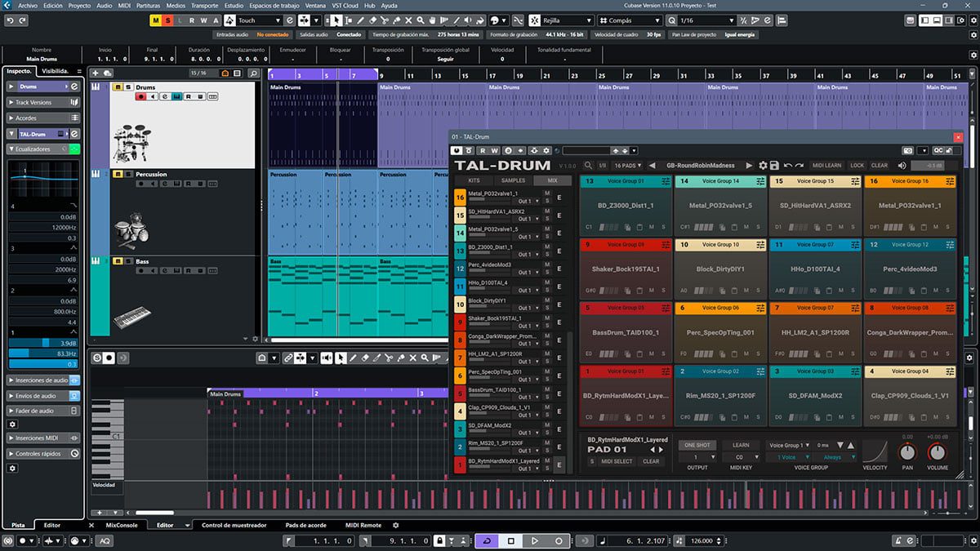Viewport: 980px width, 551px height.
Task: Click the MIDI SELECT button for PAD 01
Action: pos(617,461)
